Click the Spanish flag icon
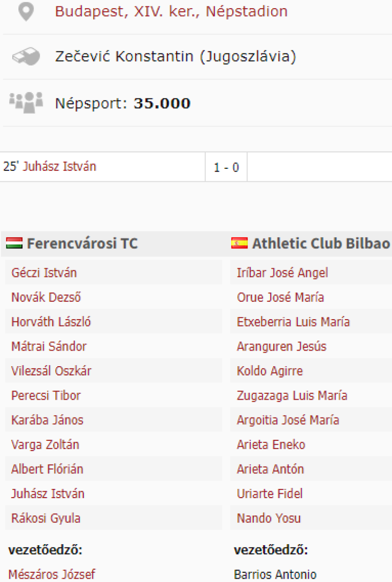The height and width of the screenshot is (582, 392). tap(240, 243)
